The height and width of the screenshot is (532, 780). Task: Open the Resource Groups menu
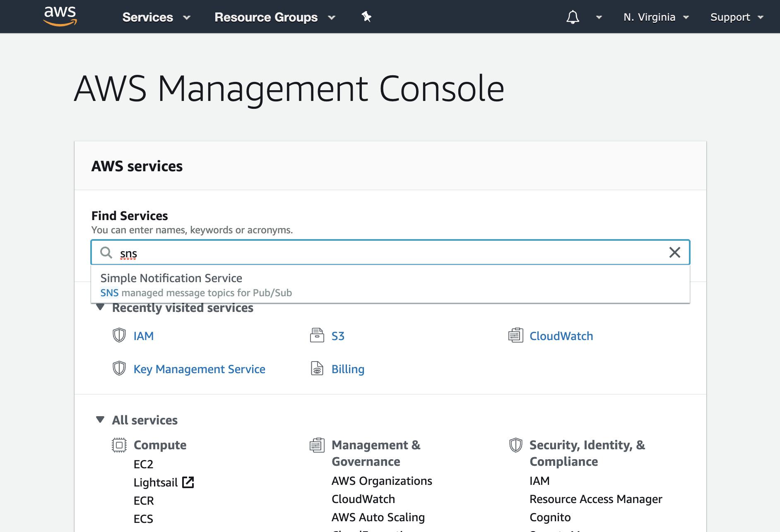tap(266, 17)
